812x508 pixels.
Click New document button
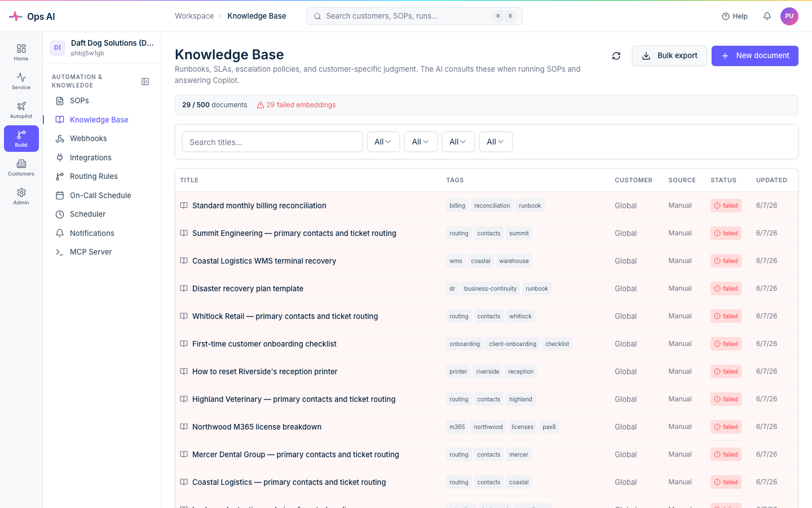755,56
